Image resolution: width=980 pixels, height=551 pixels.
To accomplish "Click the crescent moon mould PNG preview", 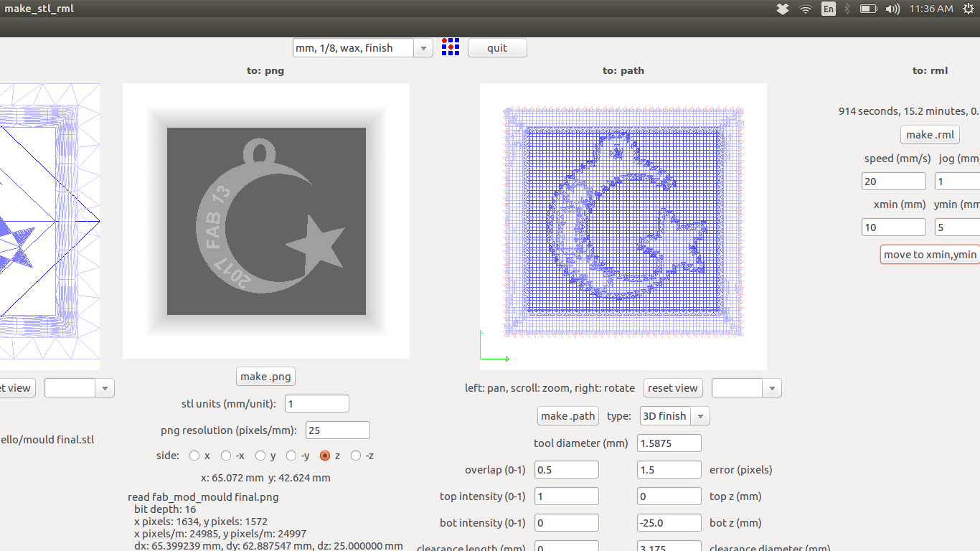I will tap(266, 221).
